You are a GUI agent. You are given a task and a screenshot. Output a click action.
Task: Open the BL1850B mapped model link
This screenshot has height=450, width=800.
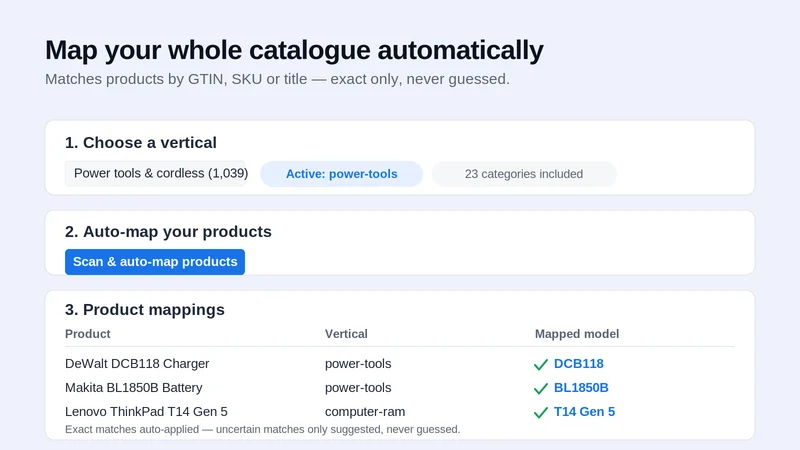(x=581, y=388)
